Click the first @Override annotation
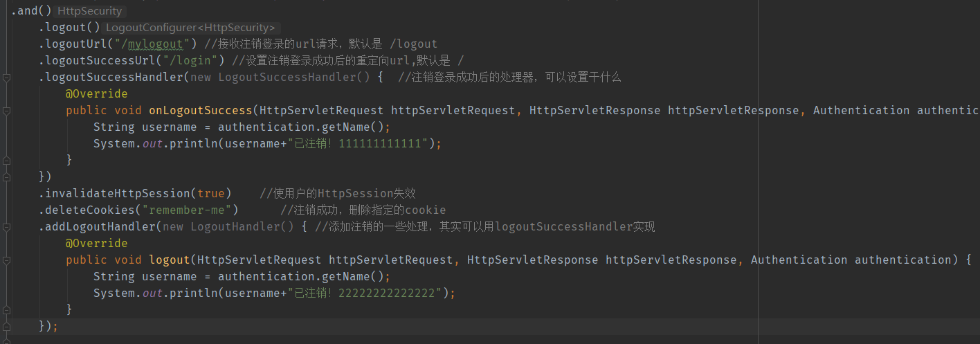 tap(96, 94)
